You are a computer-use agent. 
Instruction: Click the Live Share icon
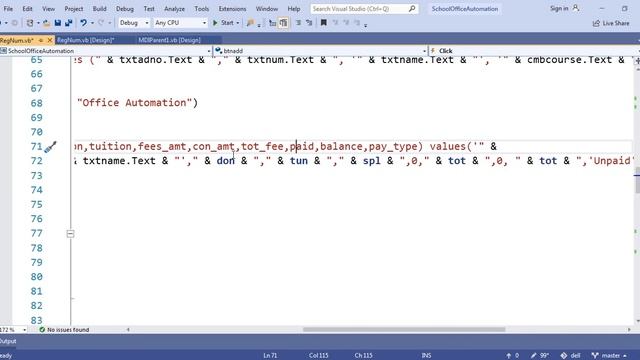pyautogui.click(x=596, y=23)
